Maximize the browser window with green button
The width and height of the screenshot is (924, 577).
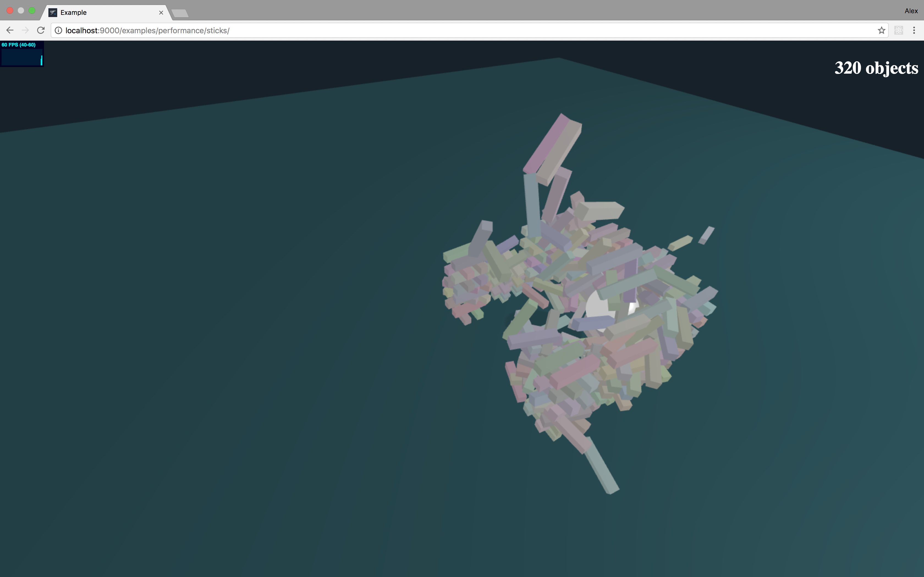tap(32, 11)
